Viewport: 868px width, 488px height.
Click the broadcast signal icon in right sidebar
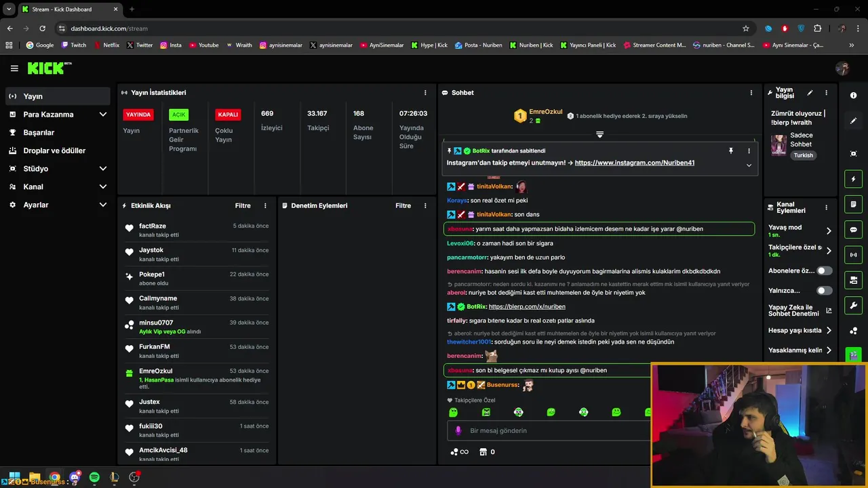point(853,255)
